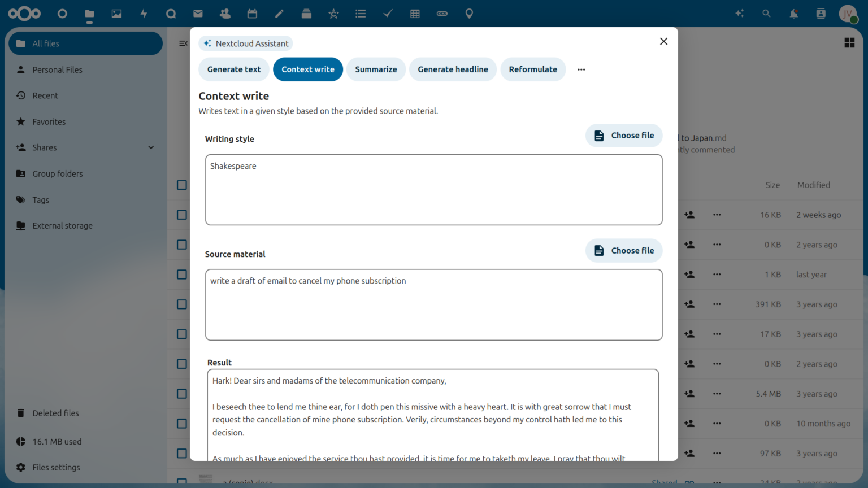This screenshot has width=868, height=488.
Task: Open the Maps location pin icon
Action: 469,14
